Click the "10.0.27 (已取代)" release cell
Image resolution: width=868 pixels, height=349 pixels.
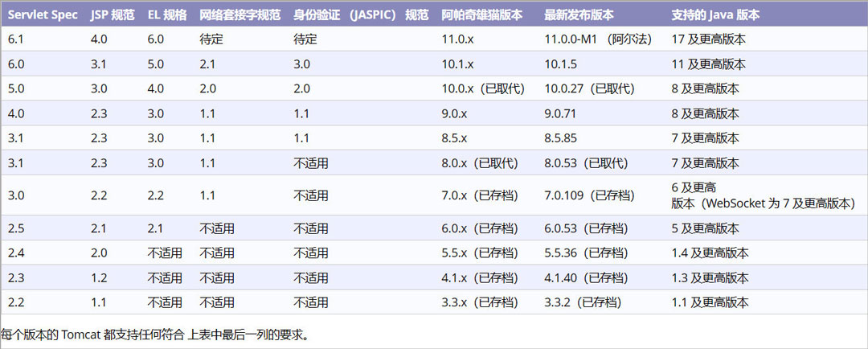point(590,88)
